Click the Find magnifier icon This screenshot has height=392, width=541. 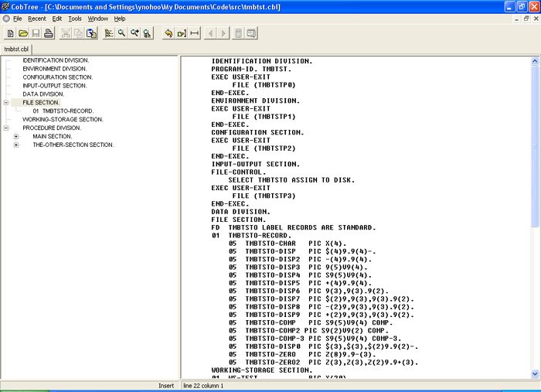click(x=122, y=33)
